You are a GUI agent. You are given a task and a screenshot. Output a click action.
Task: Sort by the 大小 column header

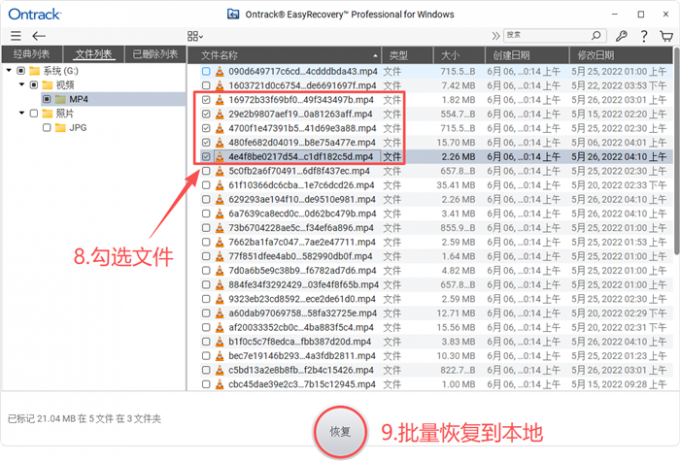click(459, 55)
